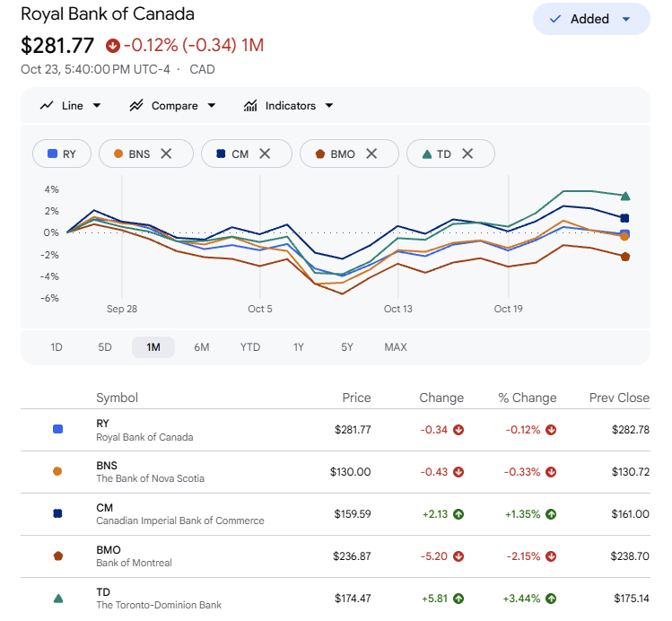This screenshot has width=672, height=621.
Task: Remove CM from comparison
Action: (x=265, y=153)
